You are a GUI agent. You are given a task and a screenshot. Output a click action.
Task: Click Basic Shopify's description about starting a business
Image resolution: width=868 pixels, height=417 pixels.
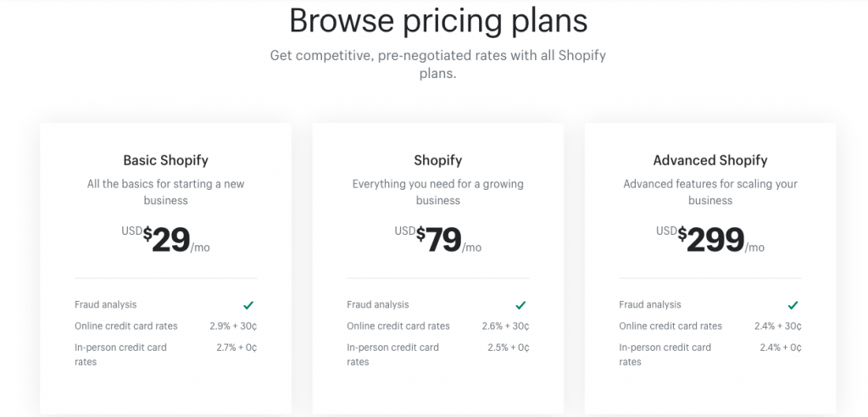[165, 192]
